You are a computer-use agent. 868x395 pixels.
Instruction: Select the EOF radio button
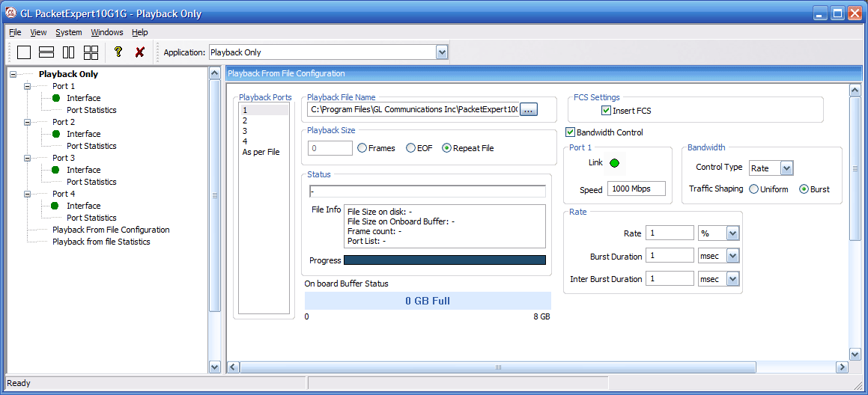pos(410,148)
